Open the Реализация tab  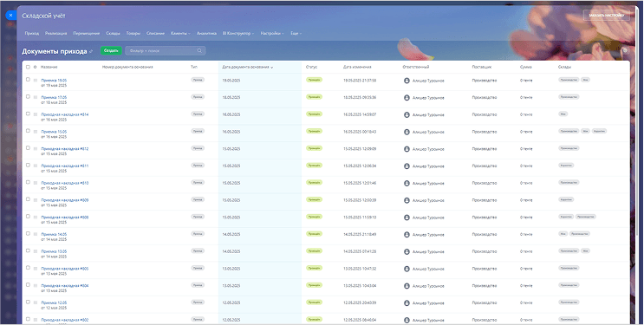point(55,33)
